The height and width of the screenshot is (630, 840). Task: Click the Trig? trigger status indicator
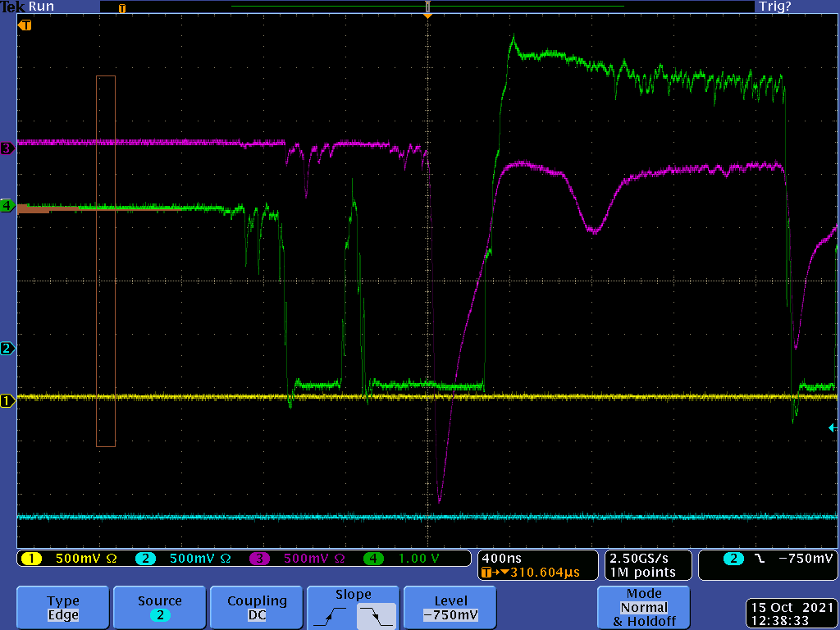pyautogui.click(x=774, y=7)
